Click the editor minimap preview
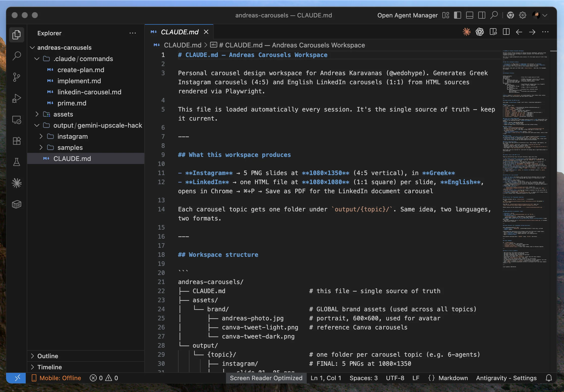This screenshot has height=392, width=564. click(x=525, y=159)
